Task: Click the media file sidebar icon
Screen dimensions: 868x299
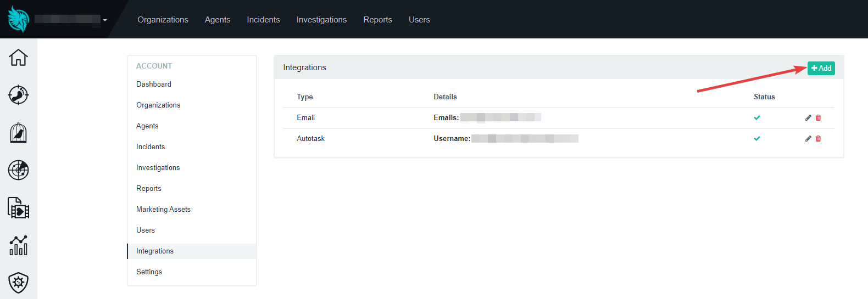Action: click(18, 208)
